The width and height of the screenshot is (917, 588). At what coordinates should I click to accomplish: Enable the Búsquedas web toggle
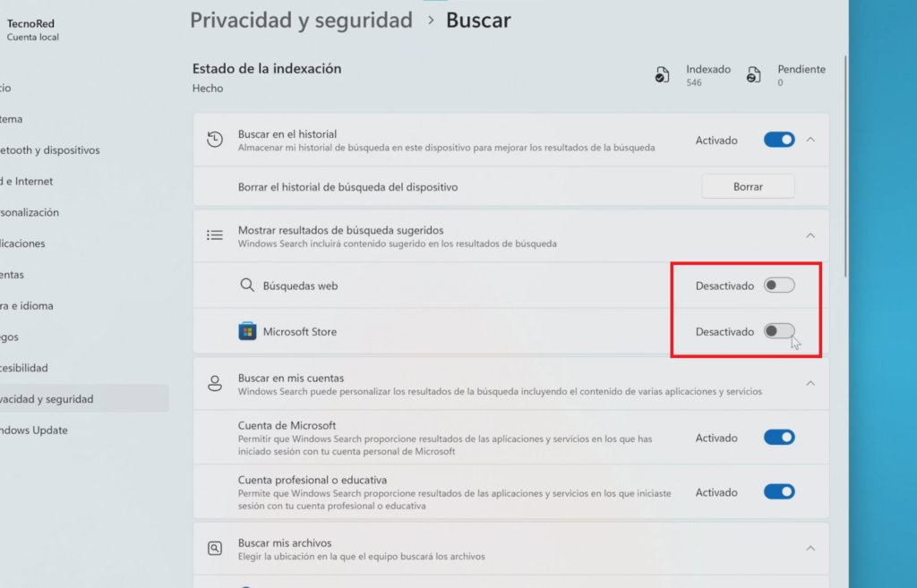pos(779,285)
